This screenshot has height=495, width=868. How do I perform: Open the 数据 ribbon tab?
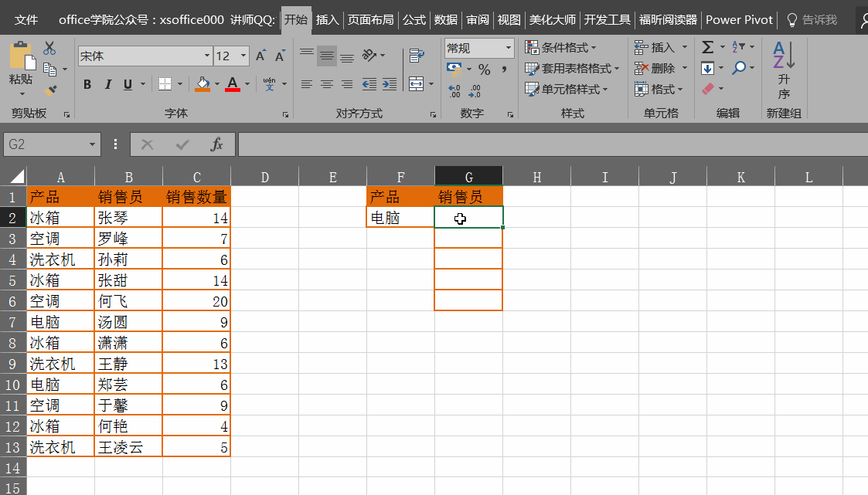pos(445,19)
